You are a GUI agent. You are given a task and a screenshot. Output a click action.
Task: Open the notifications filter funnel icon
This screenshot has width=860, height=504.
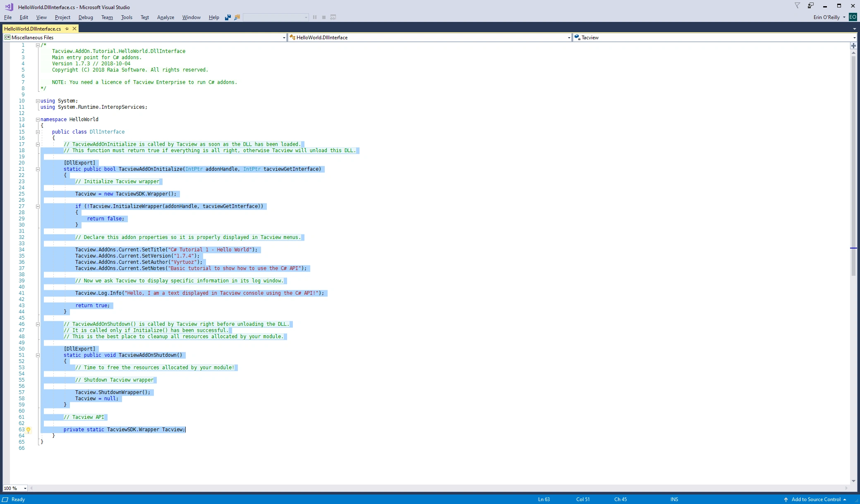pos(797,6)
